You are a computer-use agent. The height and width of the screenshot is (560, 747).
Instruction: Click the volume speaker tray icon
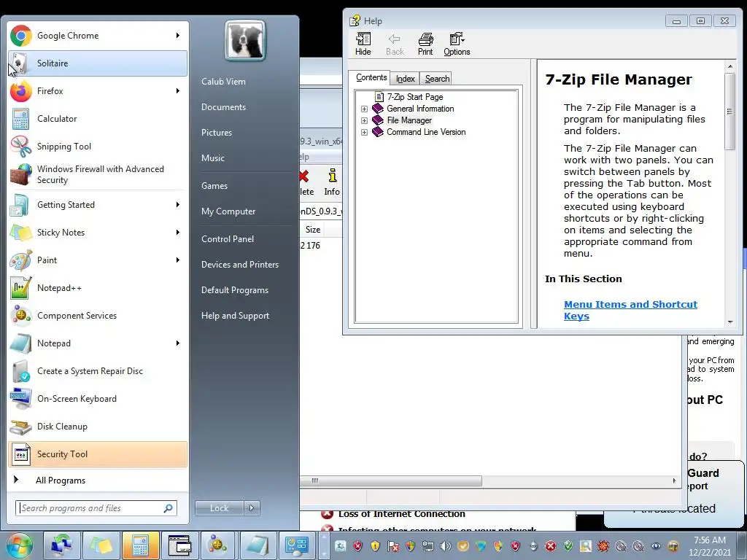[x=446, y=546]
